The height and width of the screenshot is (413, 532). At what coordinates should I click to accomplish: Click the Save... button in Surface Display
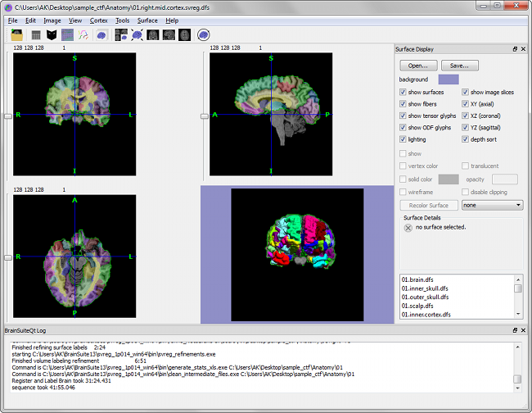pyautogui.click(x=459, y=66)
